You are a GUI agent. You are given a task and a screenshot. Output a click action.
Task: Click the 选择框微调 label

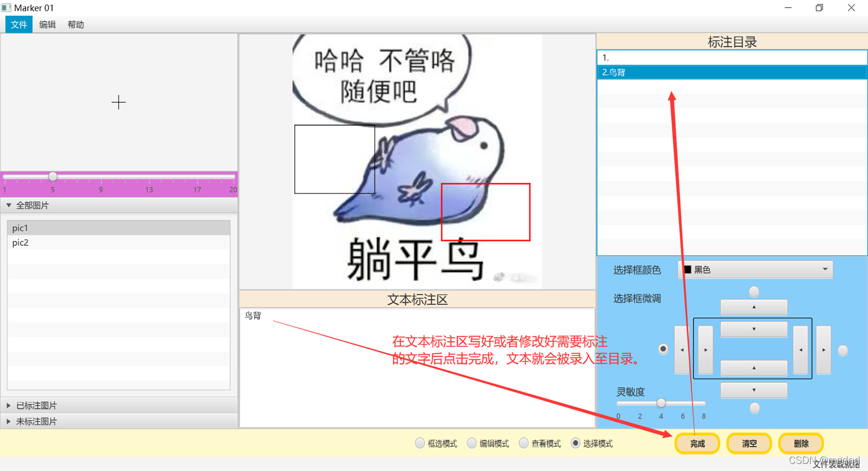point(637,299)
